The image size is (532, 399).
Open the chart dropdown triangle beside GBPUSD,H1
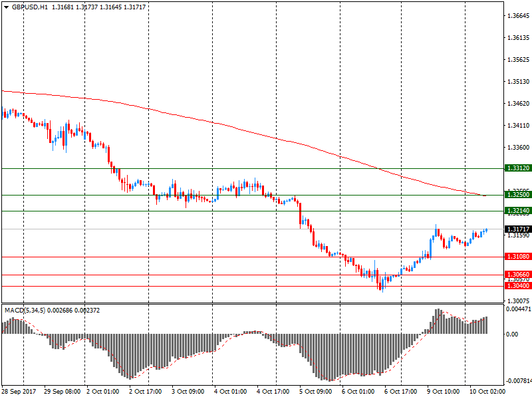click(x=6, y=7)
